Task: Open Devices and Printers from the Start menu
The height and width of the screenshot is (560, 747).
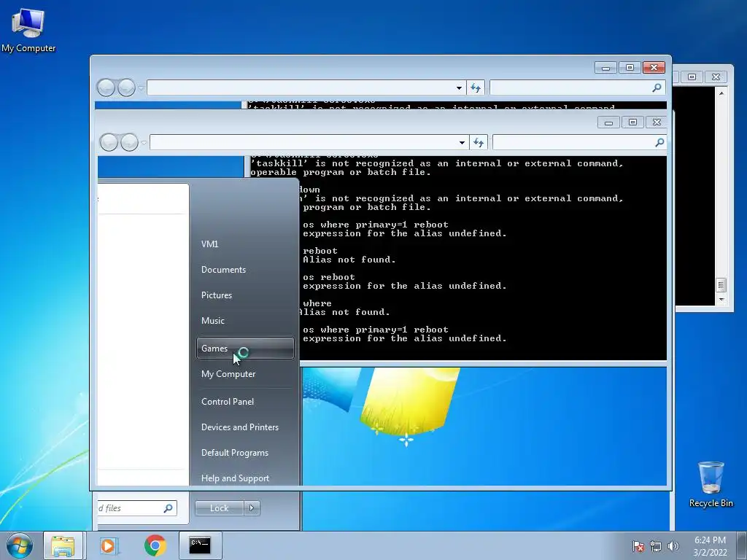Action: tap(239, 427)
